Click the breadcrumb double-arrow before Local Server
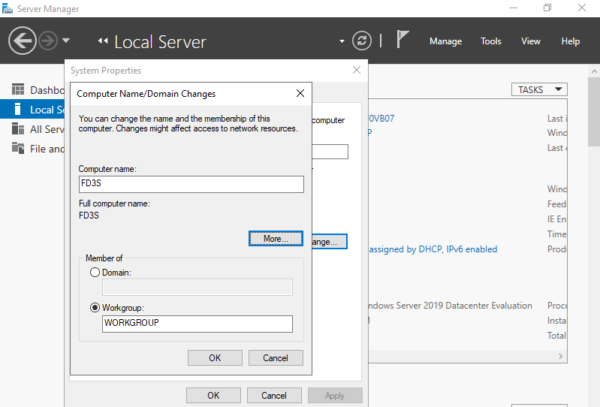Image resolution: width=600 pixels, height=407 pixels. (x=103, y=41)
